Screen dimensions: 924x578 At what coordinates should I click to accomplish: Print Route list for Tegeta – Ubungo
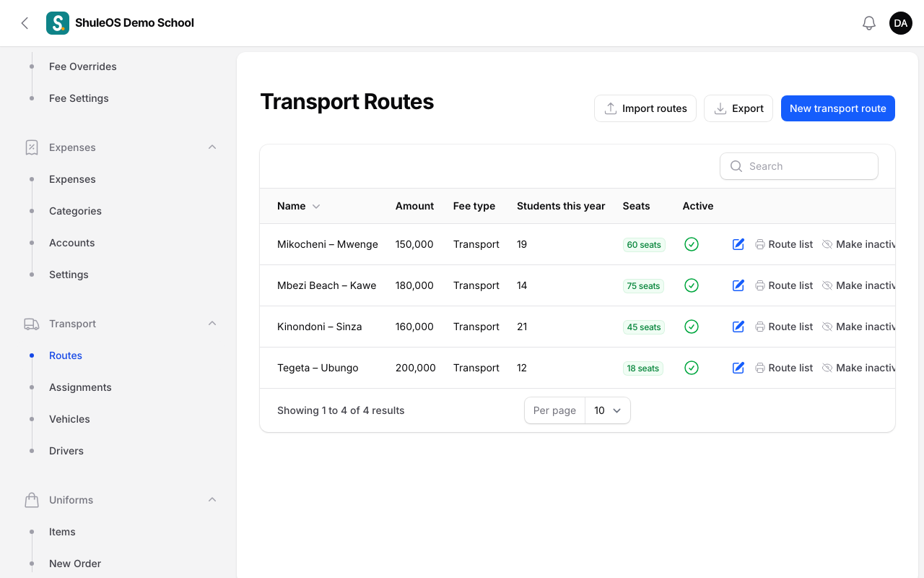[784, 368]
